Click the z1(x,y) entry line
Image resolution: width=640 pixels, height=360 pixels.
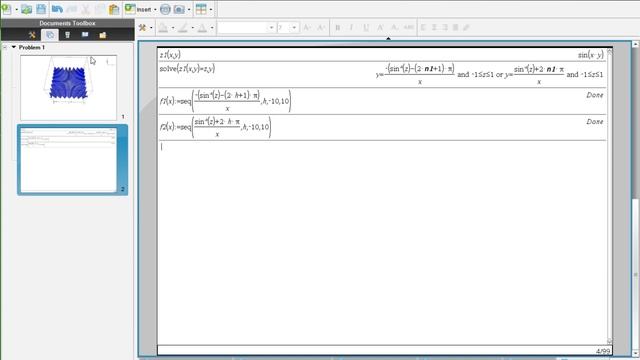tap(170, 55)
